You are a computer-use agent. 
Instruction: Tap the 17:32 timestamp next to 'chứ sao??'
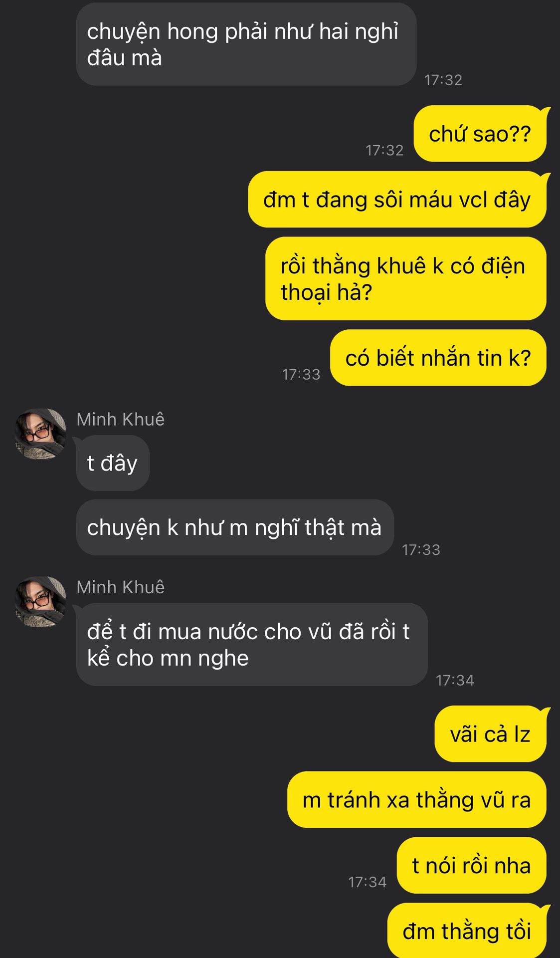[384, 150]
